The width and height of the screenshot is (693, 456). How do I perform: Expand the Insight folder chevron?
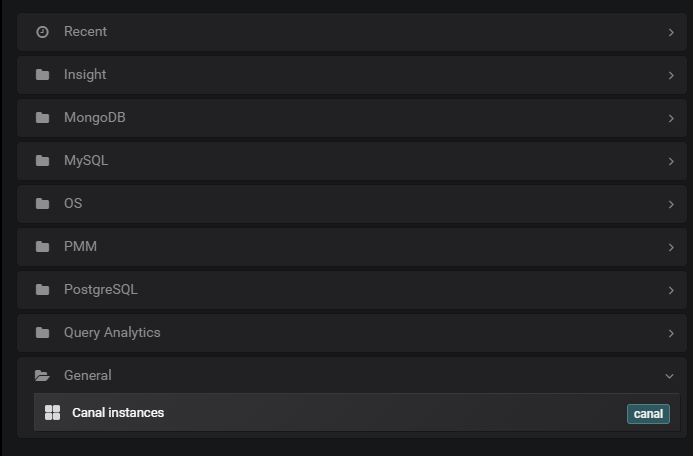click(671, 75)
